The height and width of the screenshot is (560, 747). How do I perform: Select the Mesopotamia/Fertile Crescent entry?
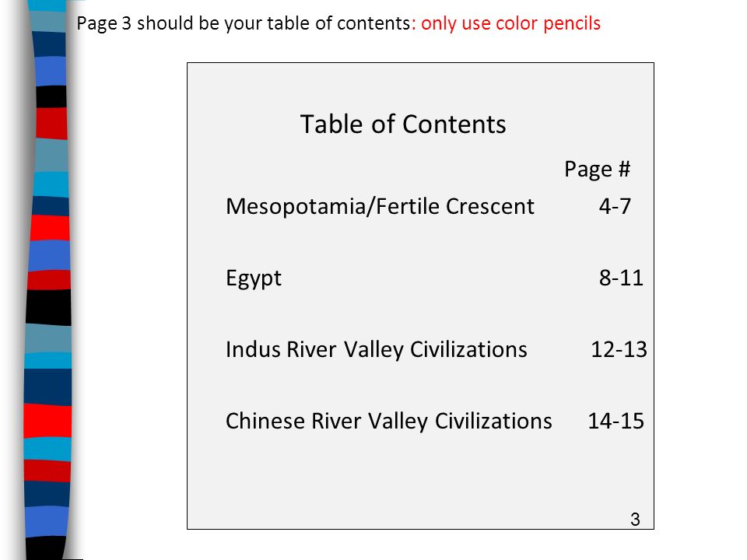coord(381,207)
